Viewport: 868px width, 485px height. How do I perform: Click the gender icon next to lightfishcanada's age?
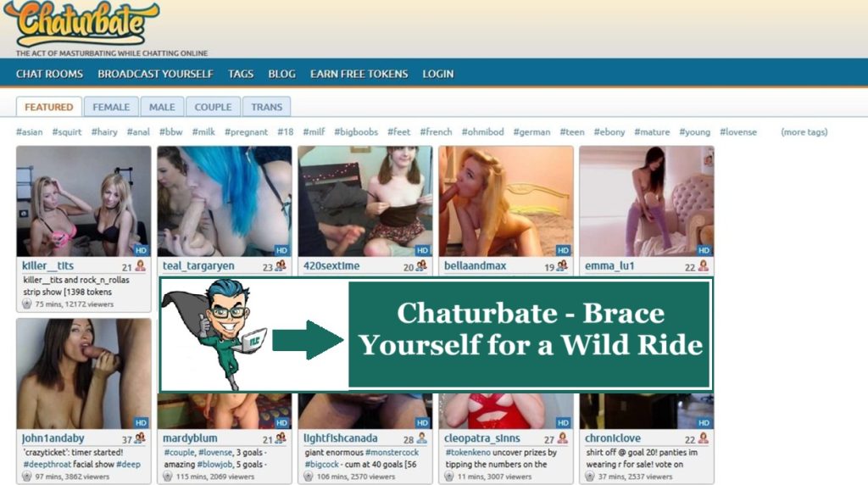(x=421, y=438)
